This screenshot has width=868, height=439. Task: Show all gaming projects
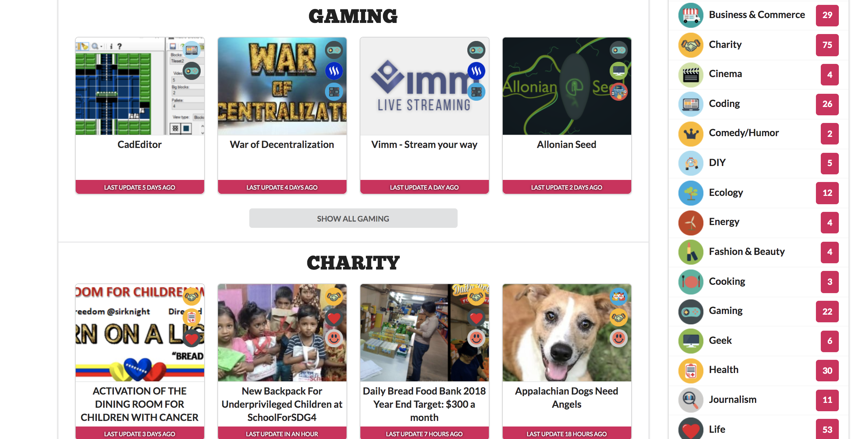[x=353, y=218]
